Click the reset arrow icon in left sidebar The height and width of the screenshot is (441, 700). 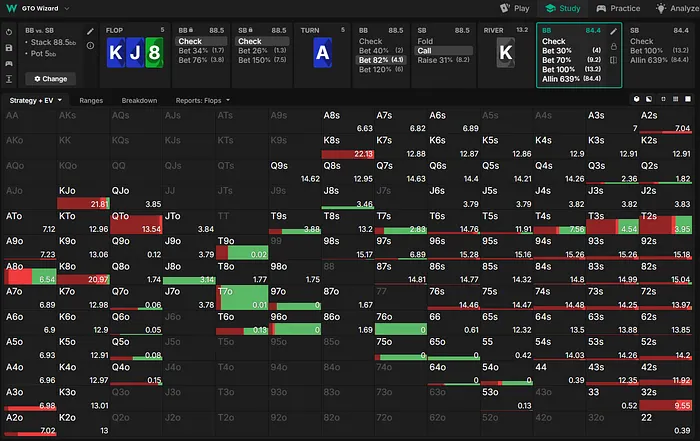(x=9, y=32)
